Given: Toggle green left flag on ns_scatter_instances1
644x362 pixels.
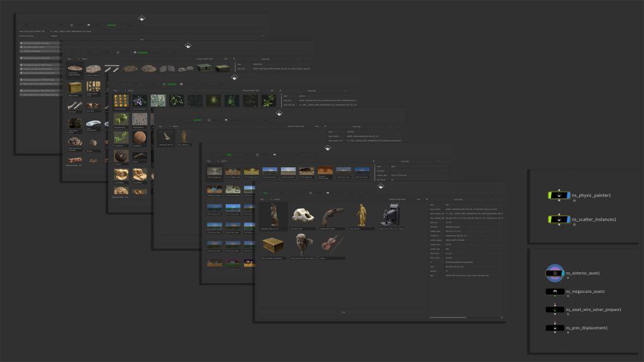Looking at the screenshot, I should (x=550, y=219).
